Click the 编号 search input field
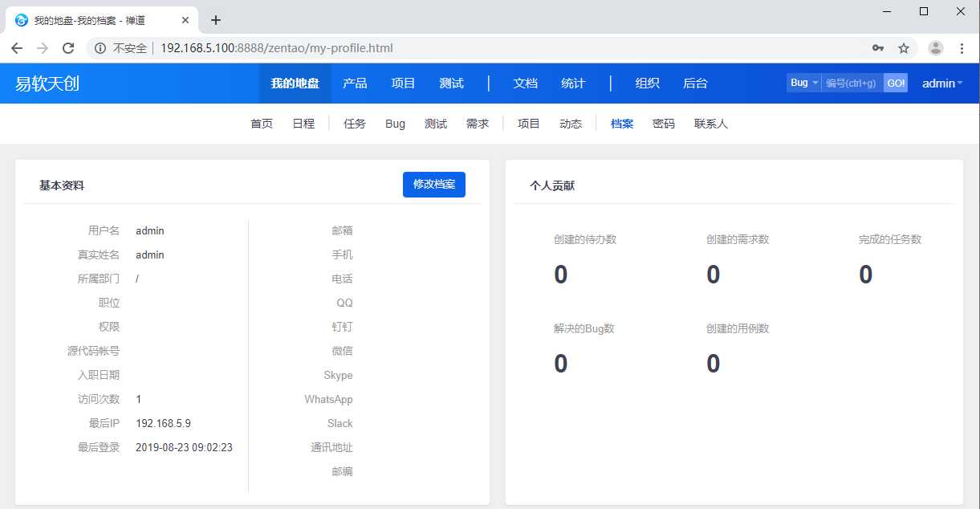The width and height of the screenshot is (980, 509). click(x=852, y=82)
